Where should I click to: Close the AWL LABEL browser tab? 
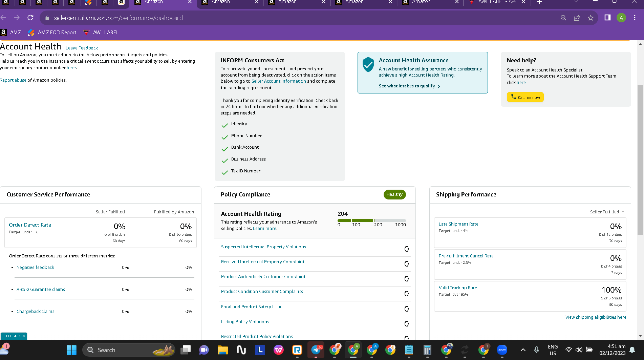[523, 2]
